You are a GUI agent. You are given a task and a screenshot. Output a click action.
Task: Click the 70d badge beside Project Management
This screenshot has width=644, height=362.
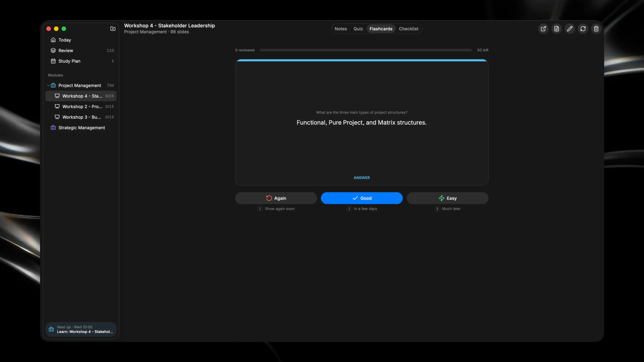coord(110,85)
